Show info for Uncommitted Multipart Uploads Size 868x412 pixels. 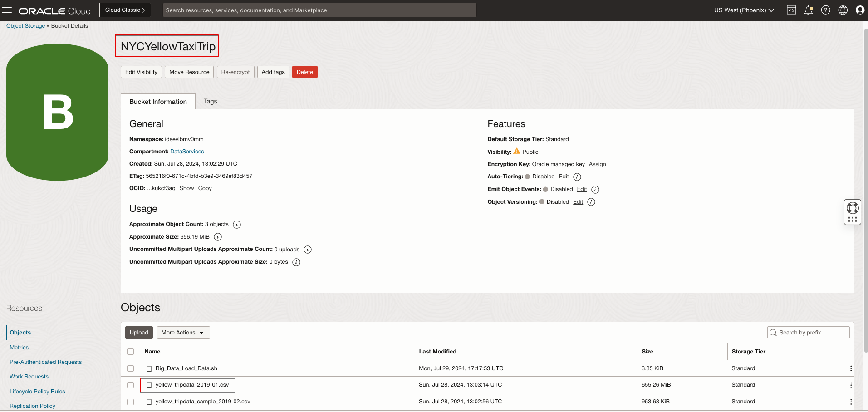[296, 262]
